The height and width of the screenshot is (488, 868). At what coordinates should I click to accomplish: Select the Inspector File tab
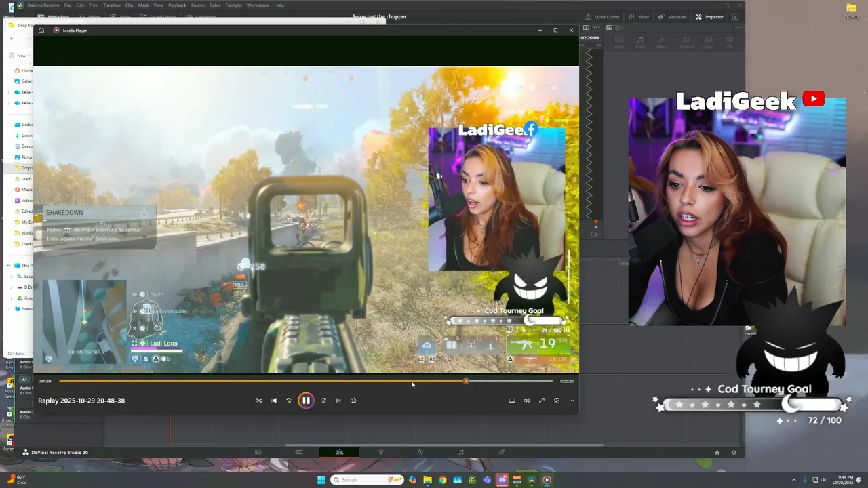(730, 42)
